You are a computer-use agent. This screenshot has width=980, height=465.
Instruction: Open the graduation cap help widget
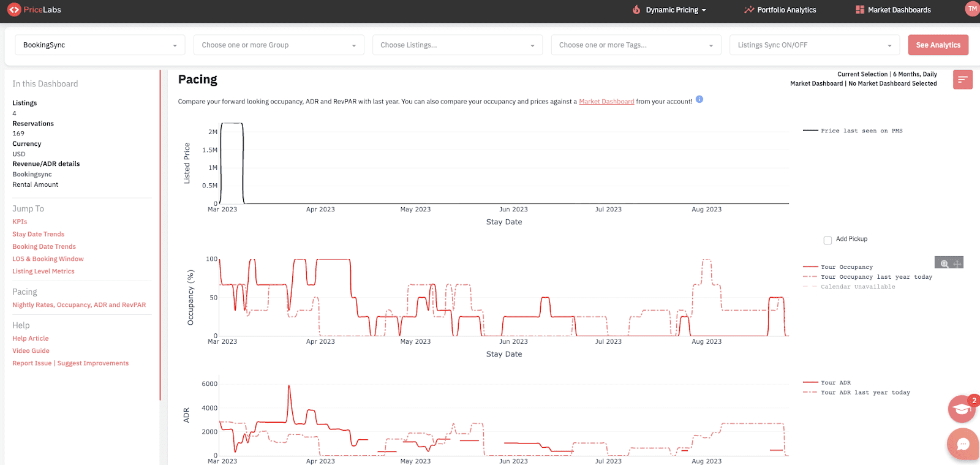click(962, 409)
